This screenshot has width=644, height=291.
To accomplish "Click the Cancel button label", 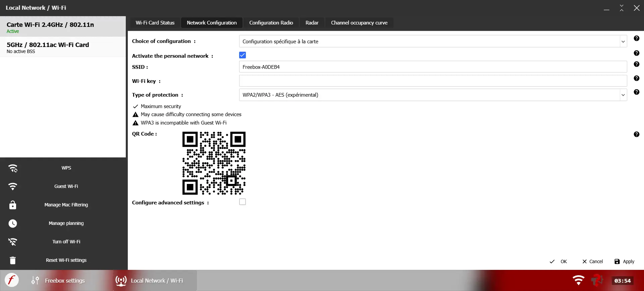I will (596, 261).
